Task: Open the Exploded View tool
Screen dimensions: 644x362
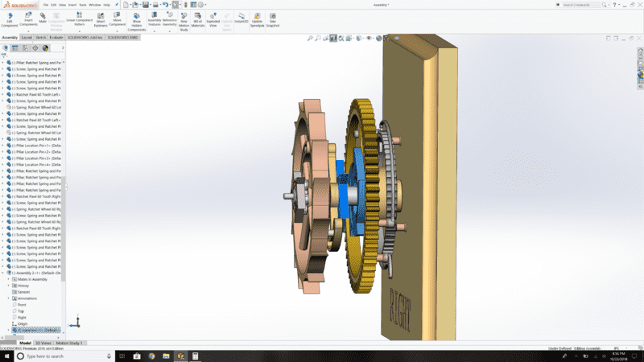Action: click(x=213, y=19)
